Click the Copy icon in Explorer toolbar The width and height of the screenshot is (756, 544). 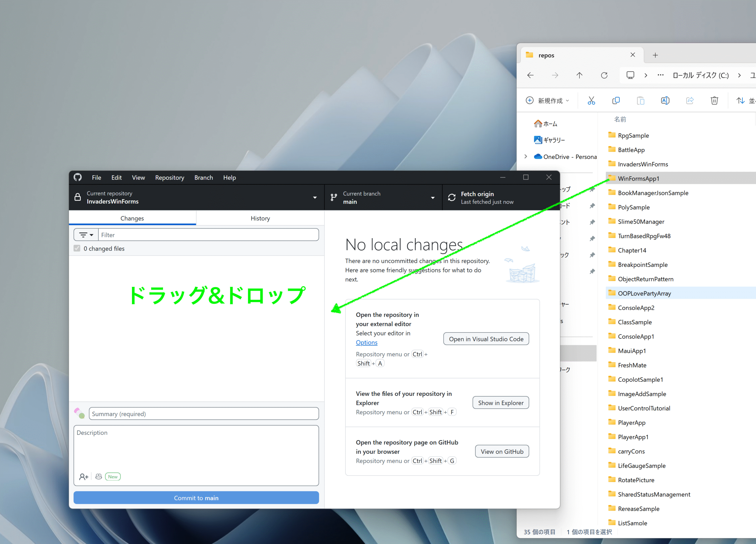[x=616, y=100]
